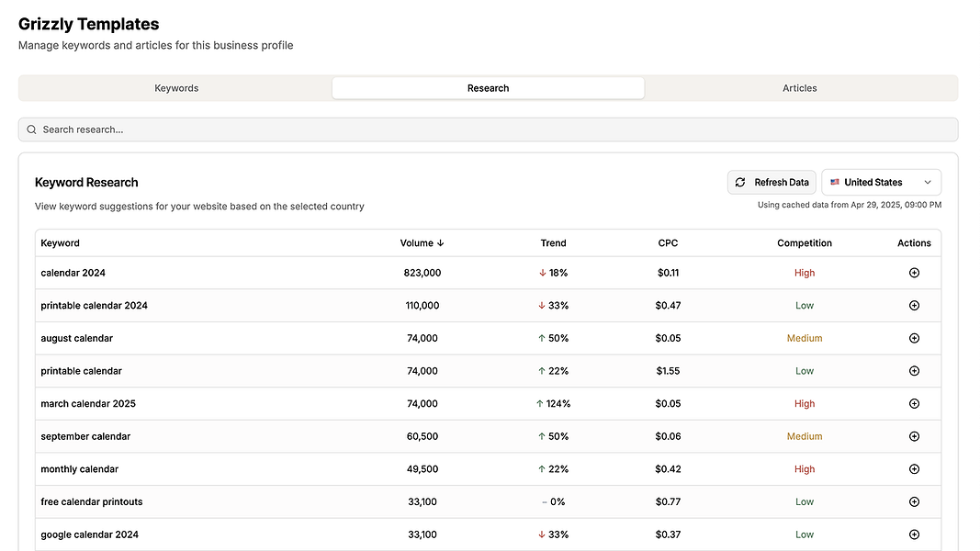Switch to the Keywords tab
Screen dimensions: 980x551
(x=176, y=88)
